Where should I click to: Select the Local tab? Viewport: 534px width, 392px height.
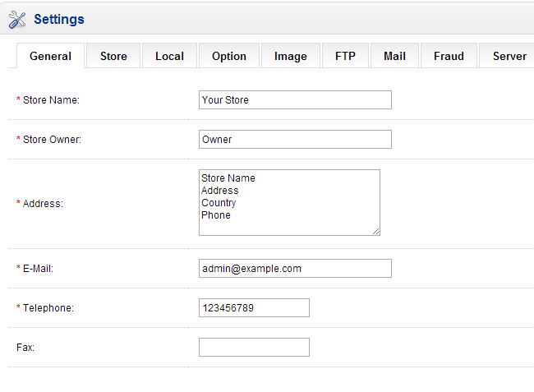tap(169, 56)
